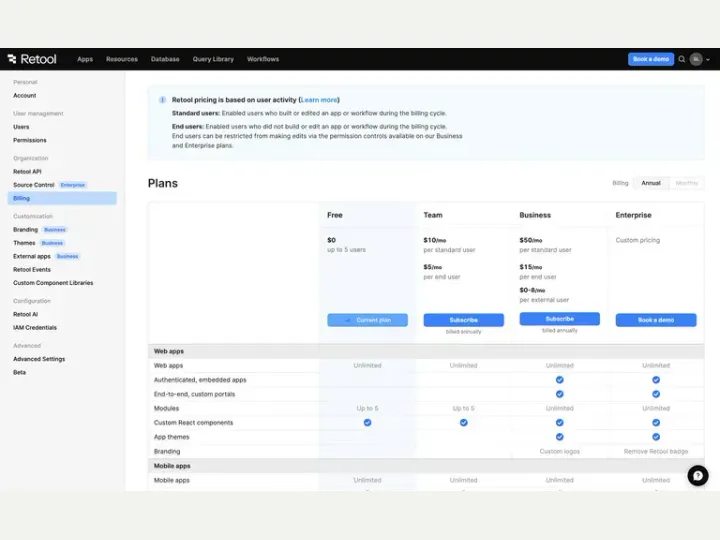Open Retool API settings
Screen dimensions: 720x540
click(27, 171)
